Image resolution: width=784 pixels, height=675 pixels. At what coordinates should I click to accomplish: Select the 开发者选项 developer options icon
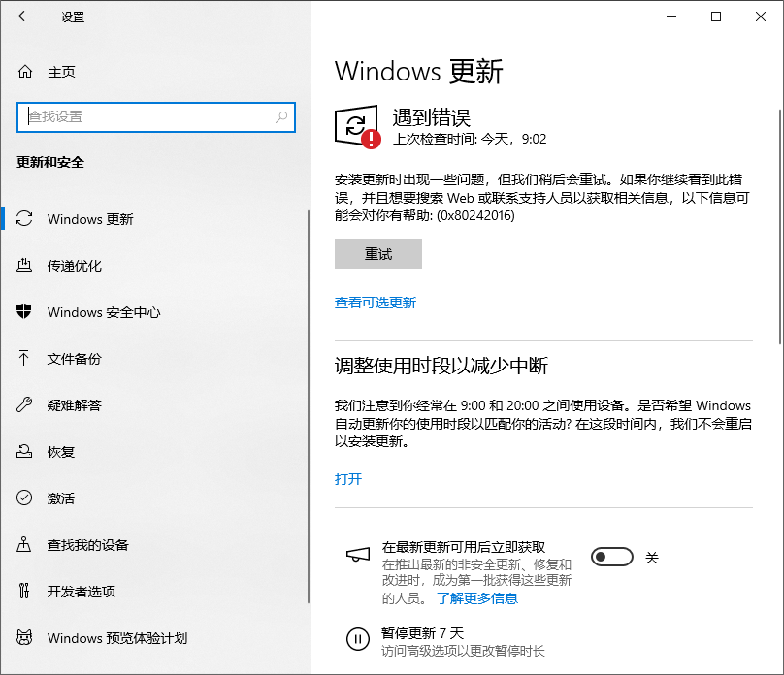tap(23, 592)
